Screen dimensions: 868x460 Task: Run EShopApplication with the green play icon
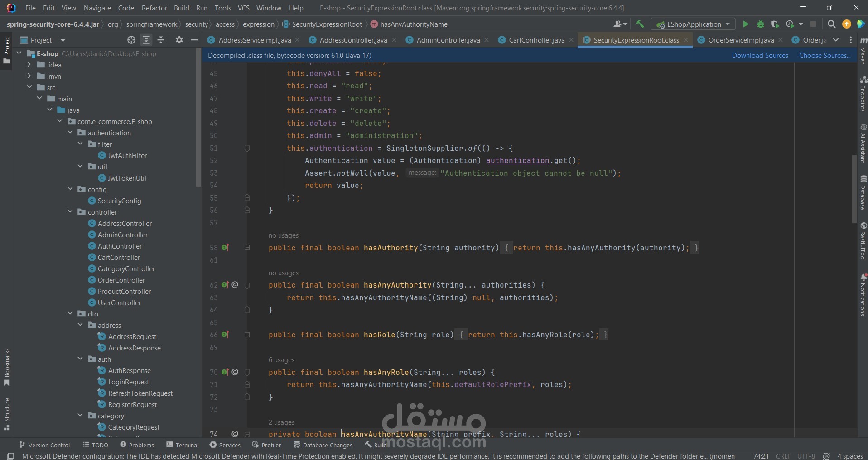pyautogui.click(x=746, y=24)
